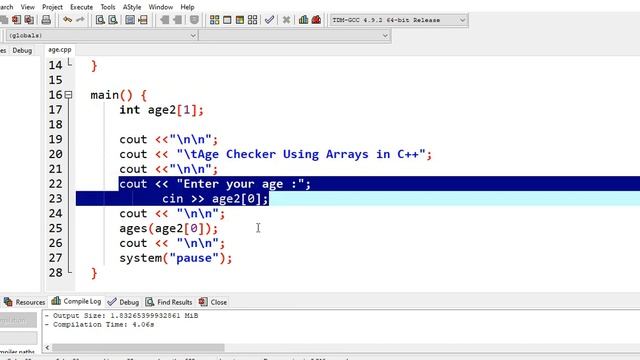Image resolution: width=640 pixels, height=360 pixels.
Task: Click the Close file toolbar icon
Action: click(16, 20)
